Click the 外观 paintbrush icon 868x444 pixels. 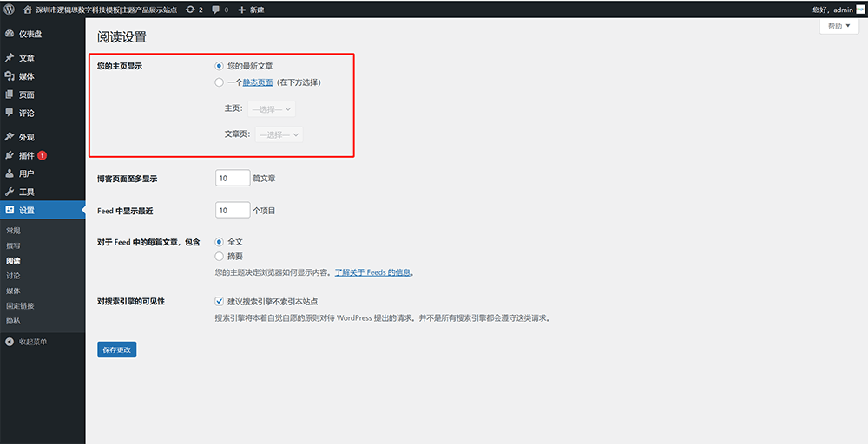click(x=10, y=136)
